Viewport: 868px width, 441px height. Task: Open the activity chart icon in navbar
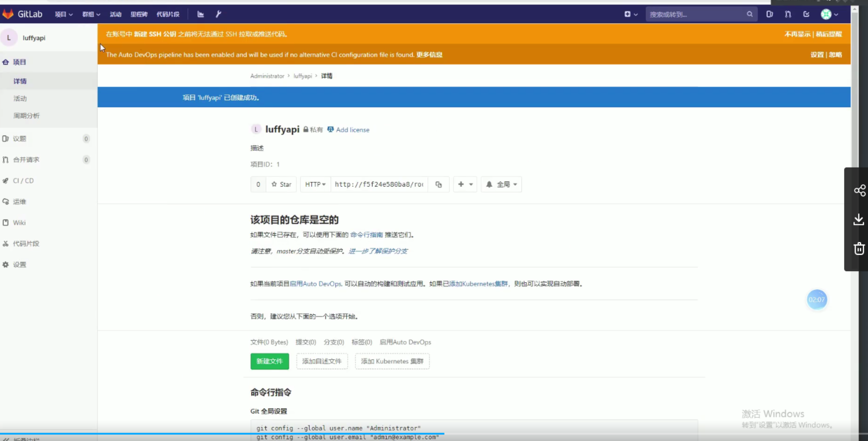click(x=201, y=14)
